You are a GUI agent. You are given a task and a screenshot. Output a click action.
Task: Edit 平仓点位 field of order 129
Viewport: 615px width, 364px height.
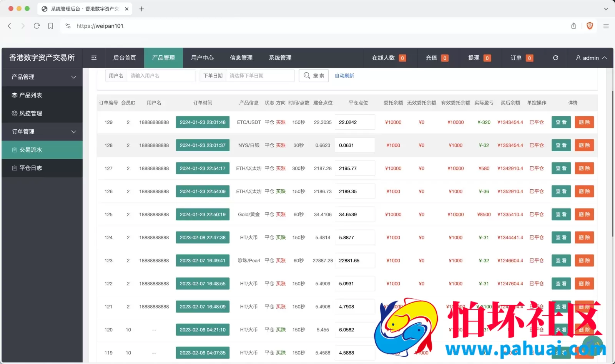355,122
